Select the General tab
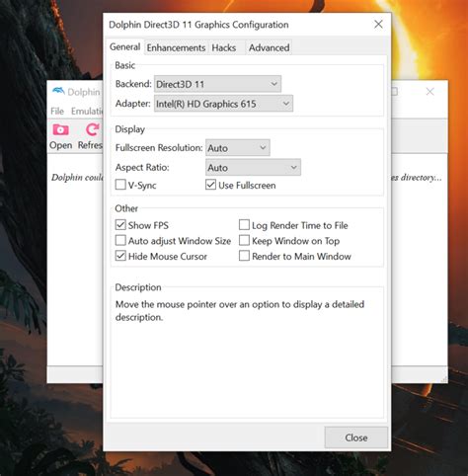Image resolution: width=468 pixels, height=476 pixels. [124, 47]
